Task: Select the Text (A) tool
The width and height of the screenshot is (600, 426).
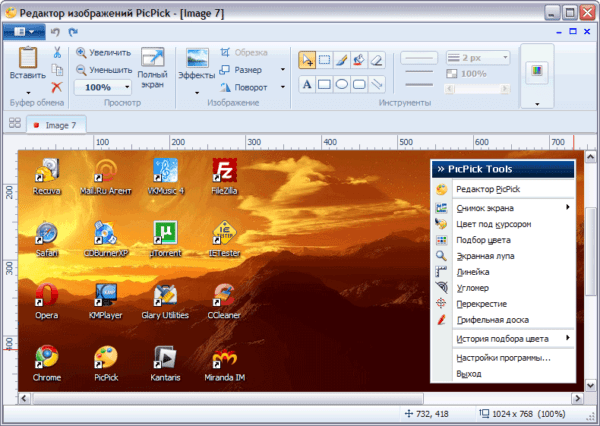Action: (307, 84)
